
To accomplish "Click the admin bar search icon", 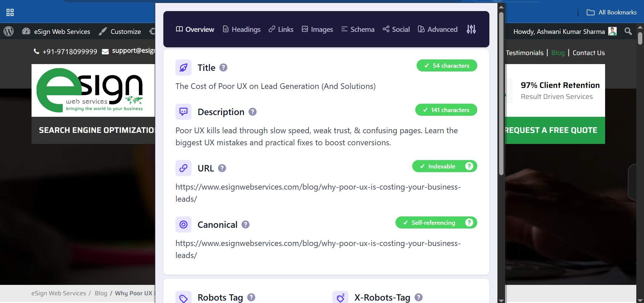I will [628, 31].
